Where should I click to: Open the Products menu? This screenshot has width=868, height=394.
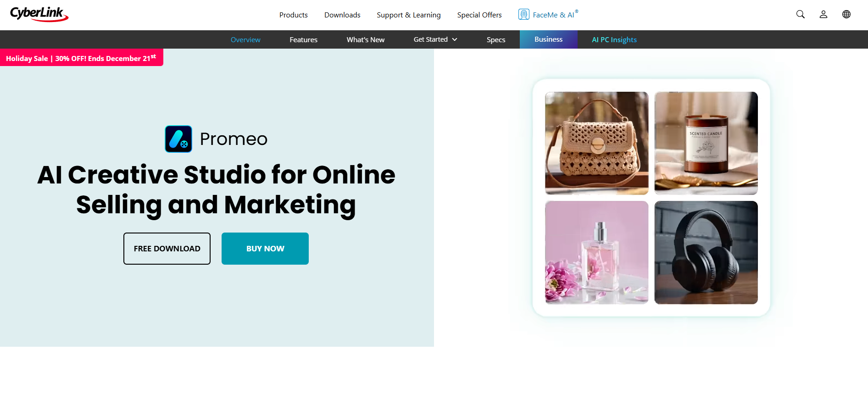pos(293,15)
